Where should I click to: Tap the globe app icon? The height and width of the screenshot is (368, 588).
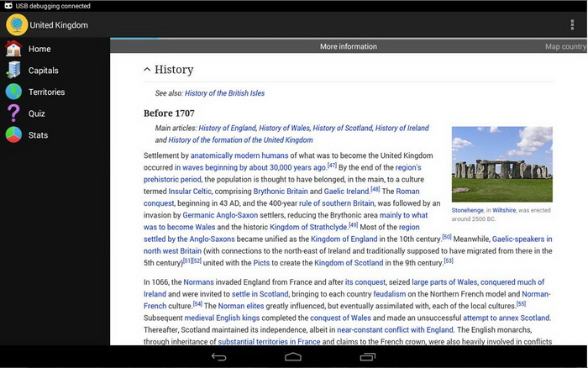17,24
